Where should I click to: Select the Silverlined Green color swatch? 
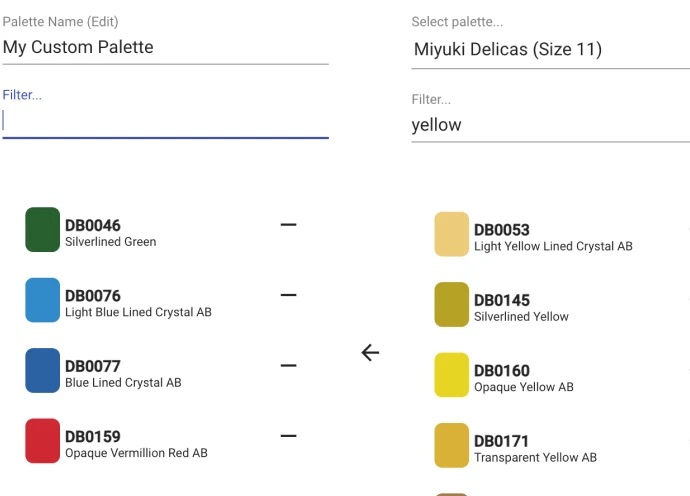pyautogui.click(x=43, y=229)
